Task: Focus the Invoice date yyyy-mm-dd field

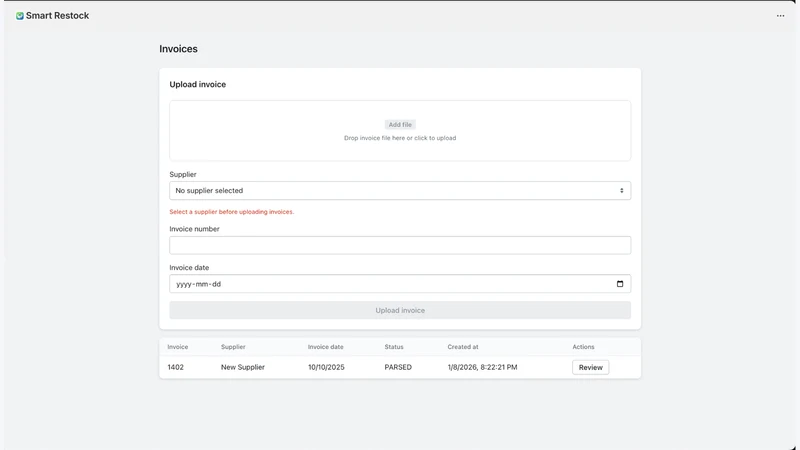Action: 400,284
